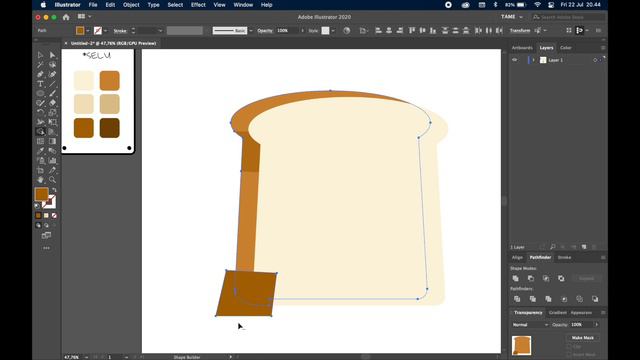
Task: Select the Eyedropper tool
Action: 40,151
